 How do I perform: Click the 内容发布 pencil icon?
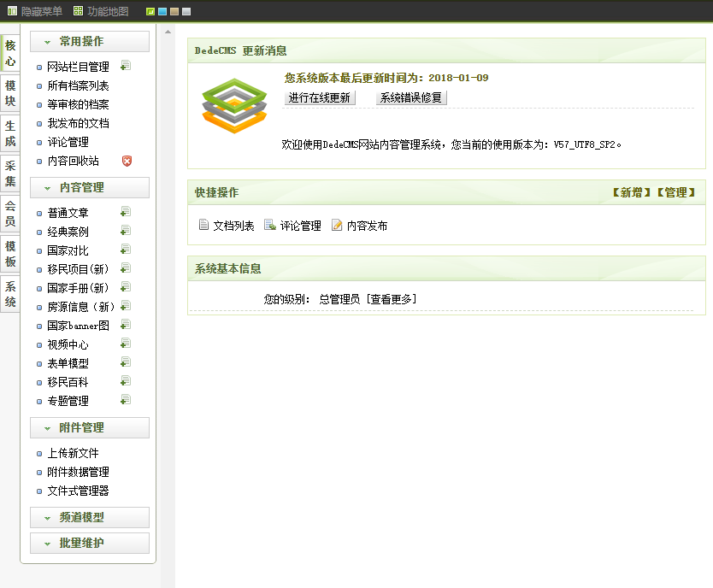coord(337,225)
